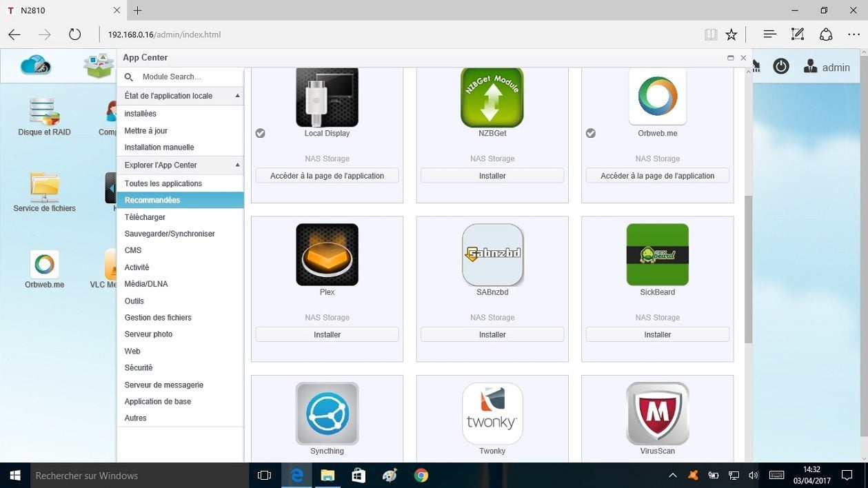Screen dimensions: 868x488
Task: Open the VirusScan McAfee icon
Action: [657, 414]
